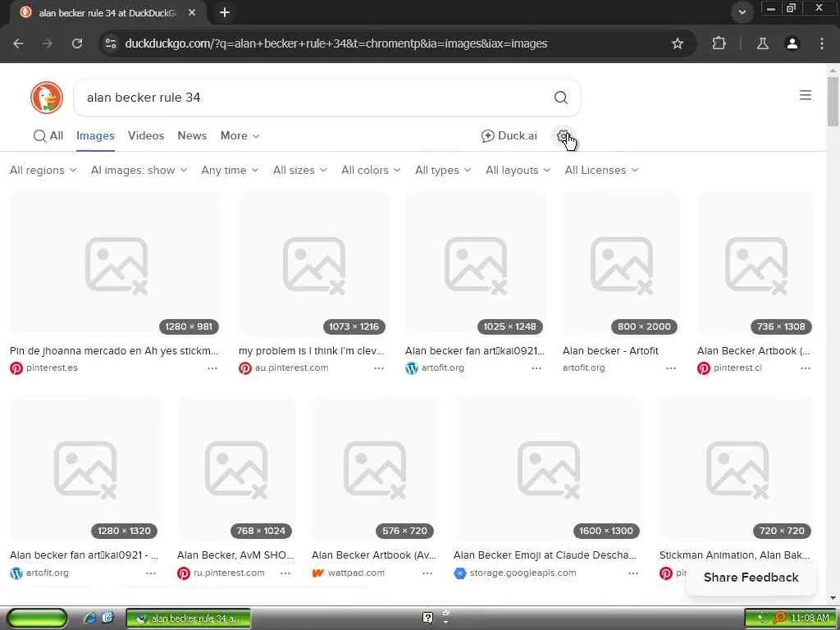The image size is (840, 630).
Task: Open more options for au.pinterest.com result
Action: (x=379, y=368)
